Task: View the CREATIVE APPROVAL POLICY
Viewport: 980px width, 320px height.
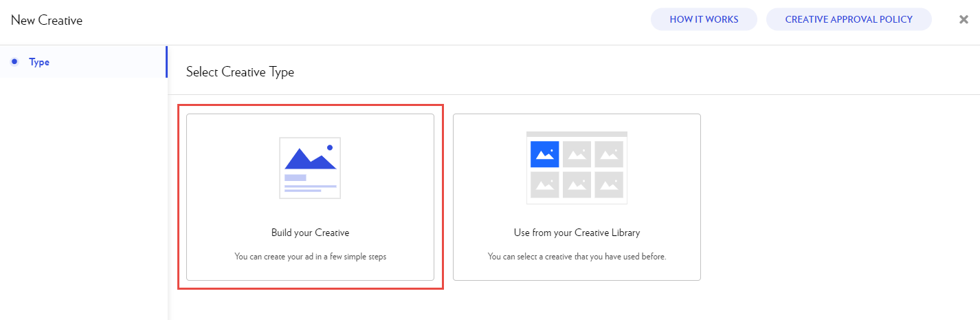Action: pyautogui.click(x=849, y=19)
